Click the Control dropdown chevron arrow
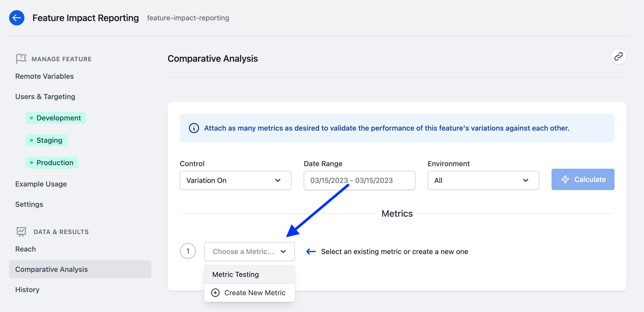The width and height of the screenshot is (644, 312). pos(278,180)
